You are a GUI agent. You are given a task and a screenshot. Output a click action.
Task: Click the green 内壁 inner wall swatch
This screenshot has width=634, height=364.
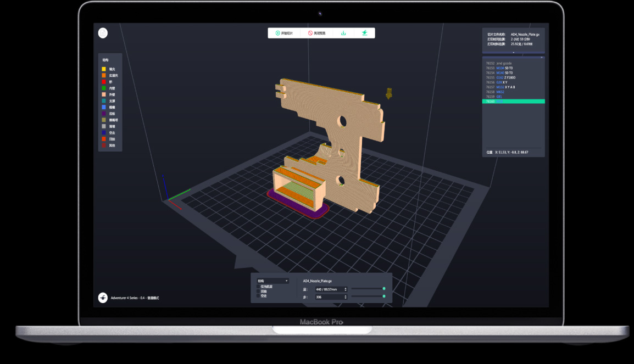104,88
